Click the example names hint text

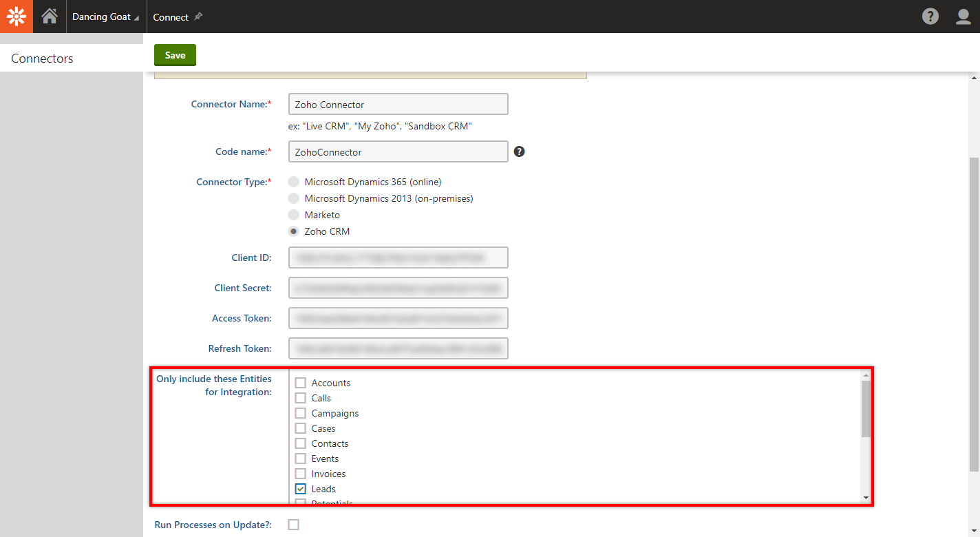click(x=380, y=127)
